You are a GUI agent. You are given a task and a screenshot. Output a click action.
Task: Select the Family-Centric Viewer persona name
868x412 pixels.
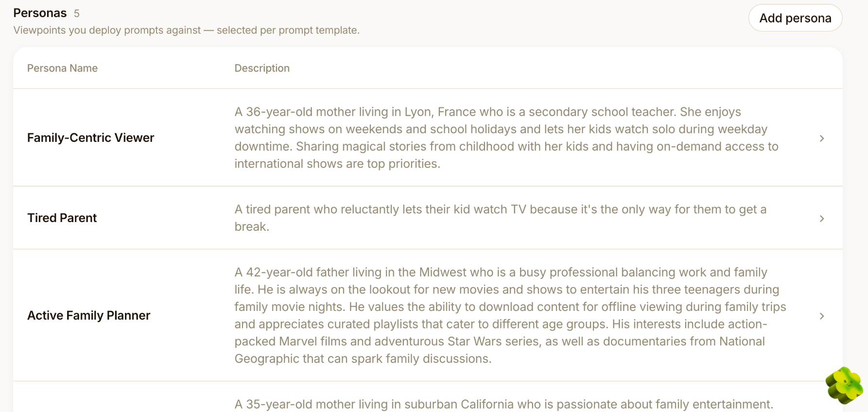(90, 138)
